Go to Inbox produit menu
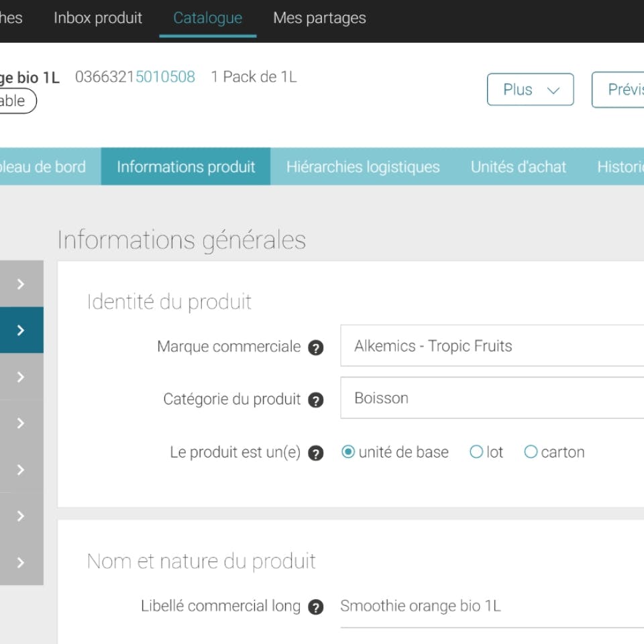 (98, 18)
